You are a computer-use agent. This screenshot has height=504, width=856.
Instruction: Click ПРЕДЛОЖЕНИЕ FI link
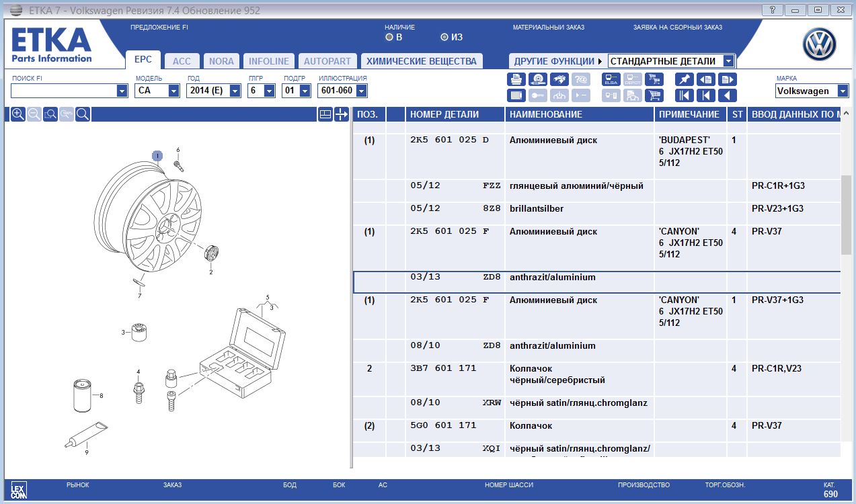(159, 28)
